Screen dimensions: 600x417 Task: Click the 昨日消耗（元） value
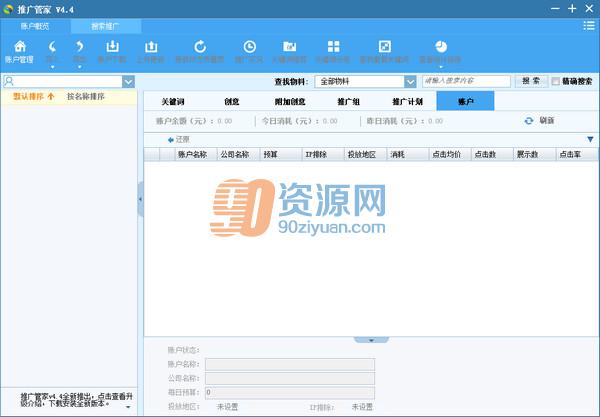pos(435,121)
